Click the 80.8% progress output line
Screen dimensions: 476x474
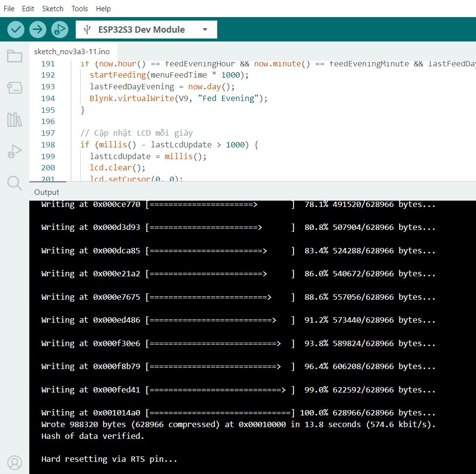(238, 227)
